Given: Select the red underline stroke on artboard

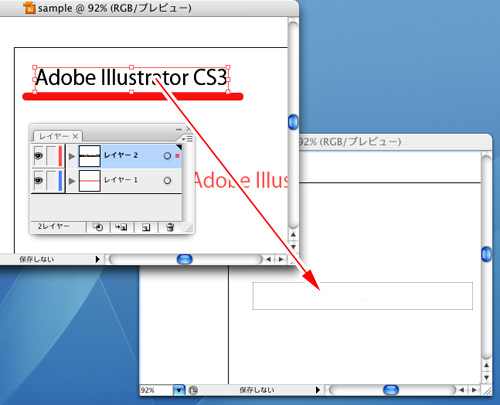Looking at the screenshot, I should 133,97.
